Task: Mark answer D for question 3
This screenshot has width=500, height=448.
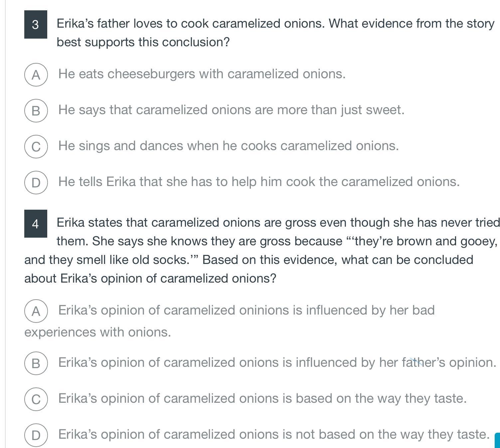Action: pyautogui.click(x=36, y=183)
